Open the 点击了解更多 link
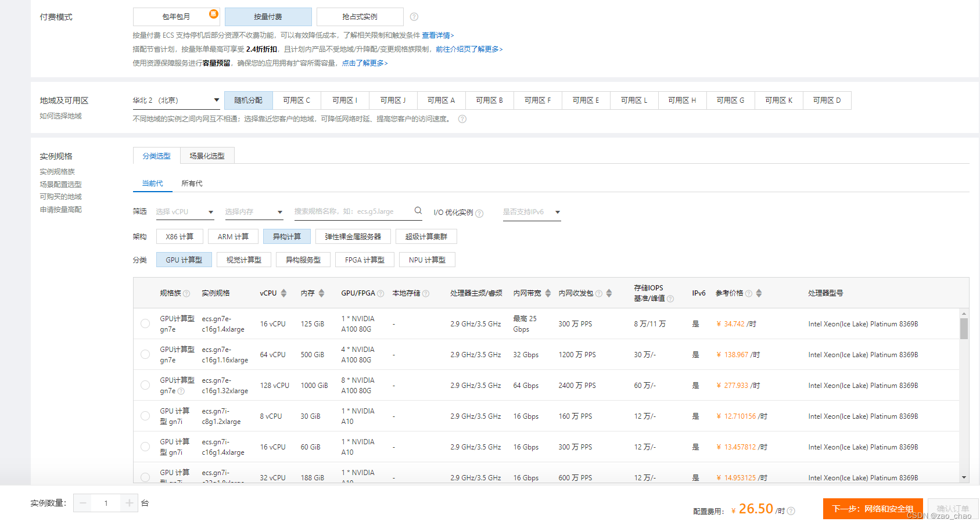The image size is (980, 525). pyautogui.click(x=365, y=63)
